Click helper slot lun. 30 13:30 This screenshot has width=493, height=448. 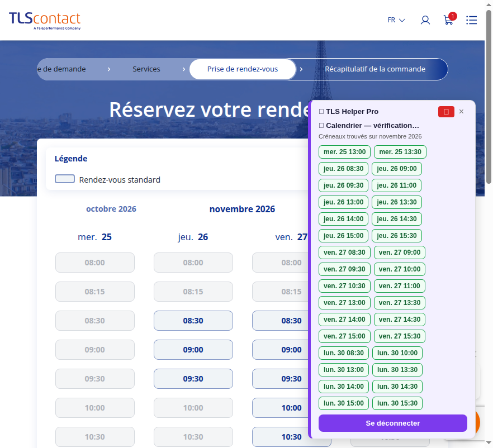[397, 370]
